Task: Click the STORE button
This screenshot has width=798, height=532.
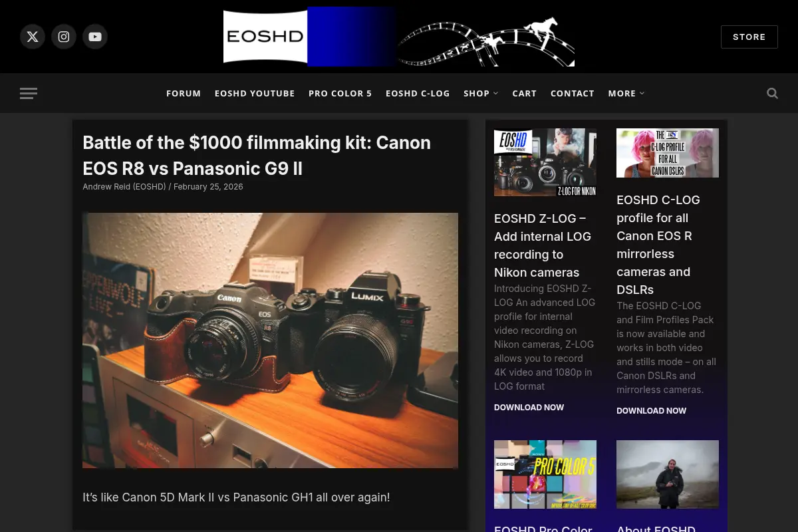Action: click(749, 37)
